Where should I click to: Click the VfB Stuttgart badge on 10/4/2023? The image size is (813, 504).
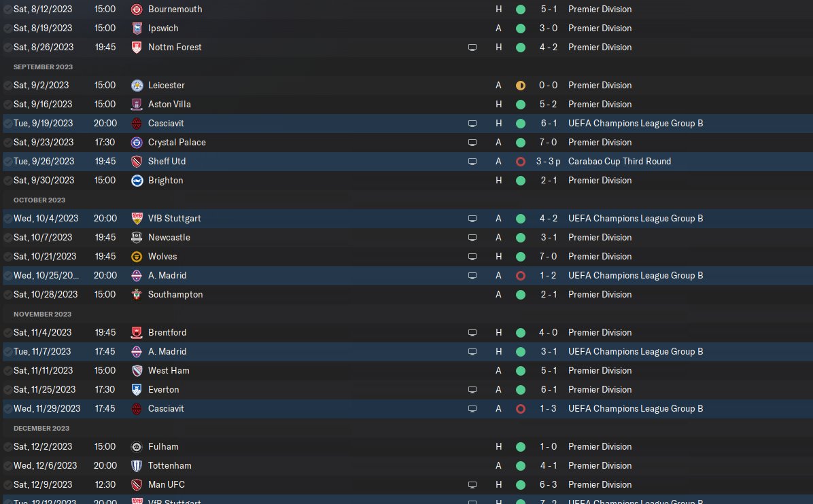(137, 219)
